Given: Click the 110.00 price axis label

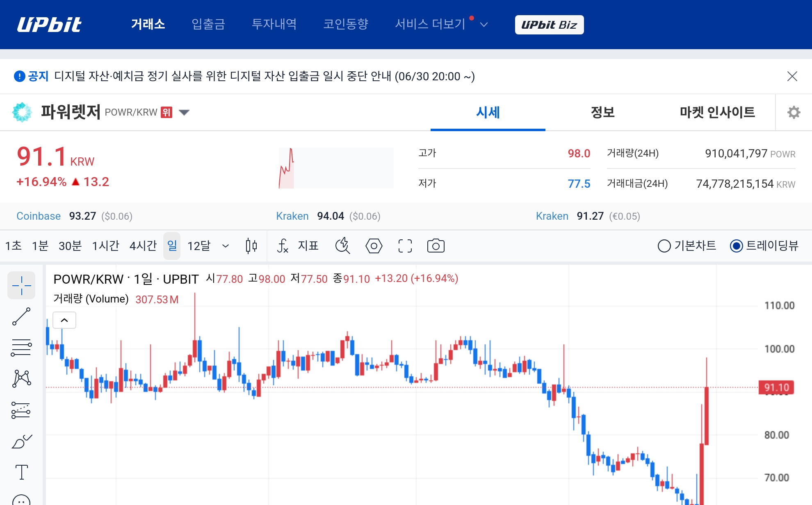Looking at the screenshot, I should 779,305.
